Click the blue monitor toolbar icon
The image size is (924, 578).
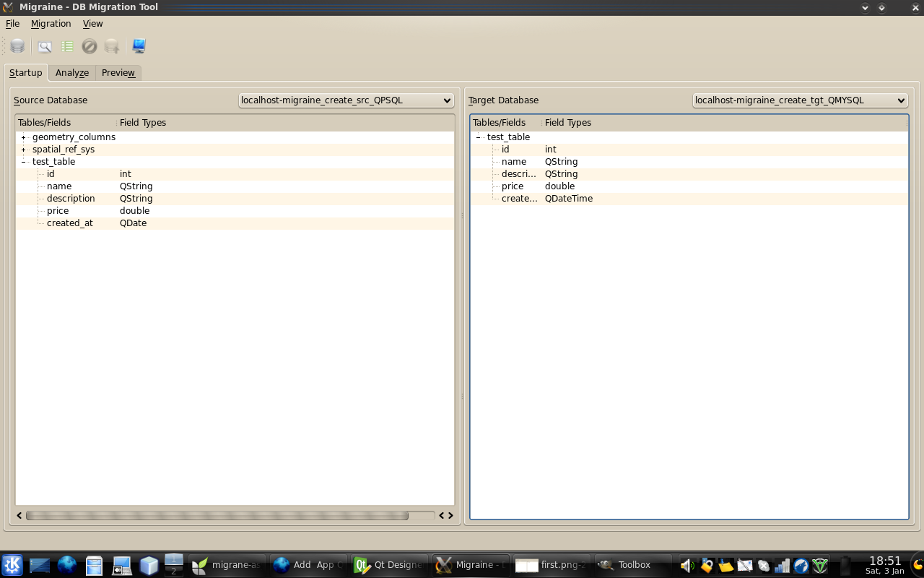(139, 46)
